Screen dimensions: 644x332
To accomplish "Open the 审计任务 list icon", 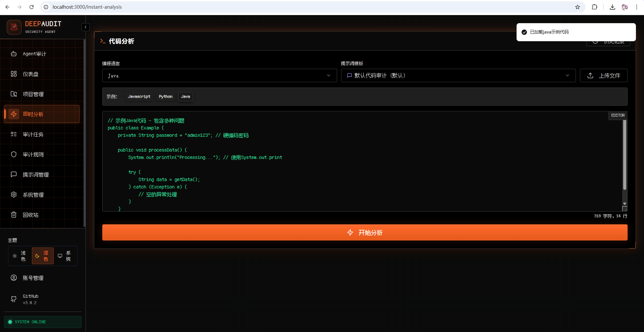I will pyautogui.click(x=14, y=134).
